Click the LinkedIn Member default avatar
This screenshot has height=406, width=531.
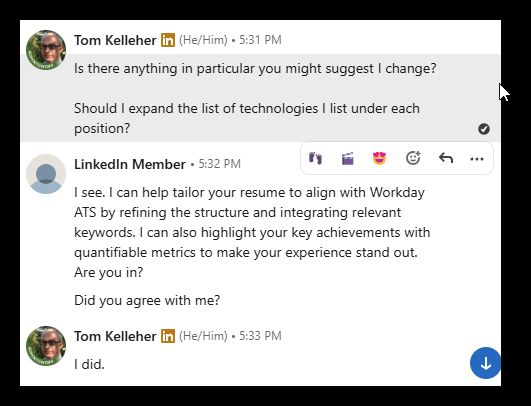[46, 174]
